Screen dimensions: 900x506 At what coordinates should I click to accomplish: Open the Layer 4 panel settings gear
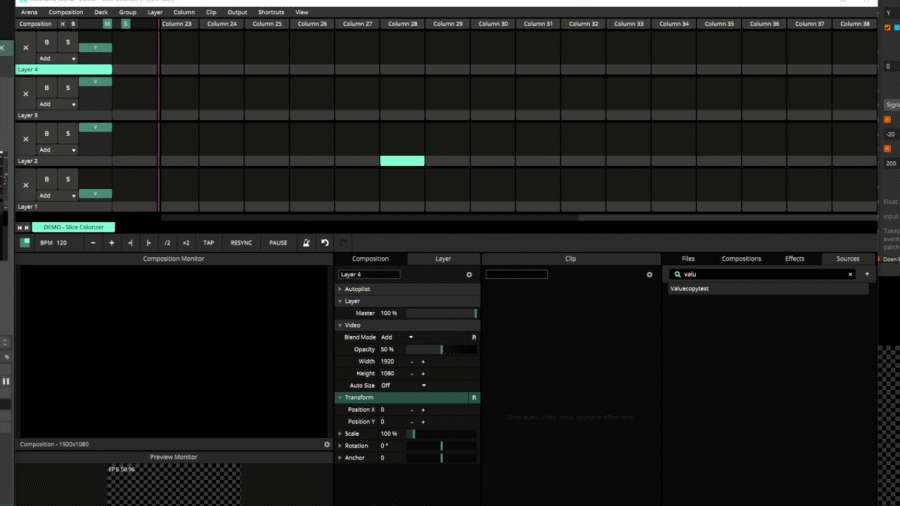[x=469, y=274]
